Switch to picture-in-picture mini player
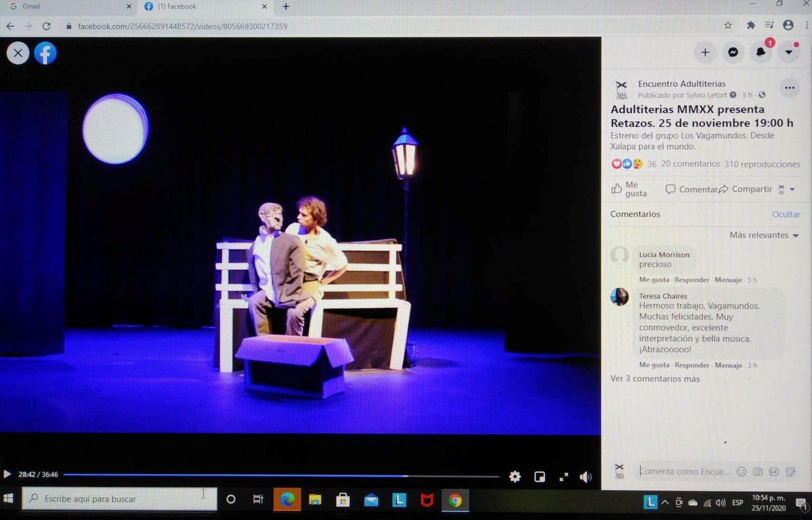 click(539, 477)
